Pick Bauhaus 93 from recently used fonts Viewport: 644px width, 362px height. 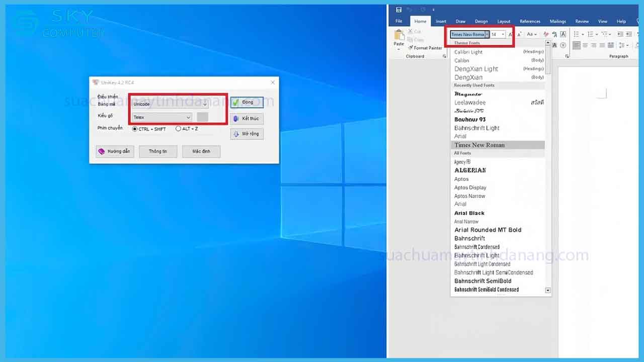(498, 119)
